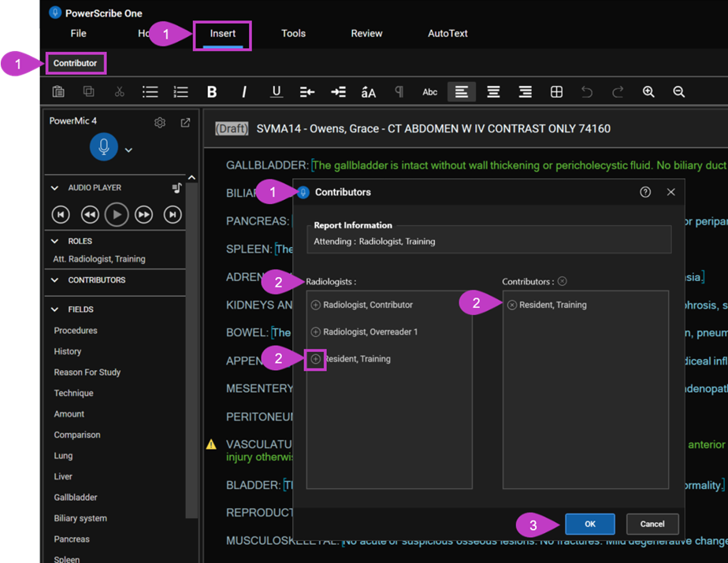Click the change case aA icon
Screen dimensions: 728x563
pos(369,92)
